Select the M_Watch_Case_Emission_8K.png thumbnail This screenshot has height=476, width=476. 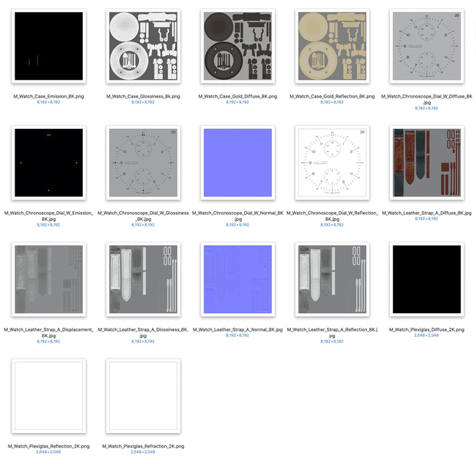[48, 46]
